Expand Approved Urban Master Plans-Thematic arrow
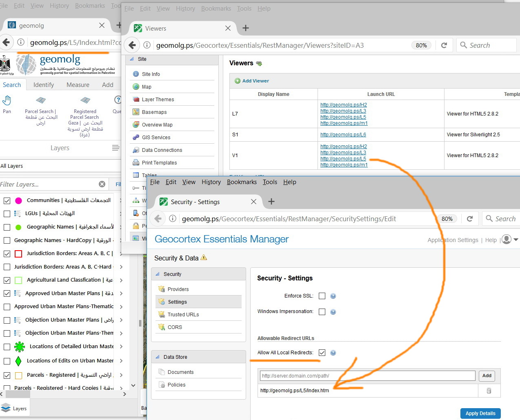This screenshot has height=420, width=520. 121,307
